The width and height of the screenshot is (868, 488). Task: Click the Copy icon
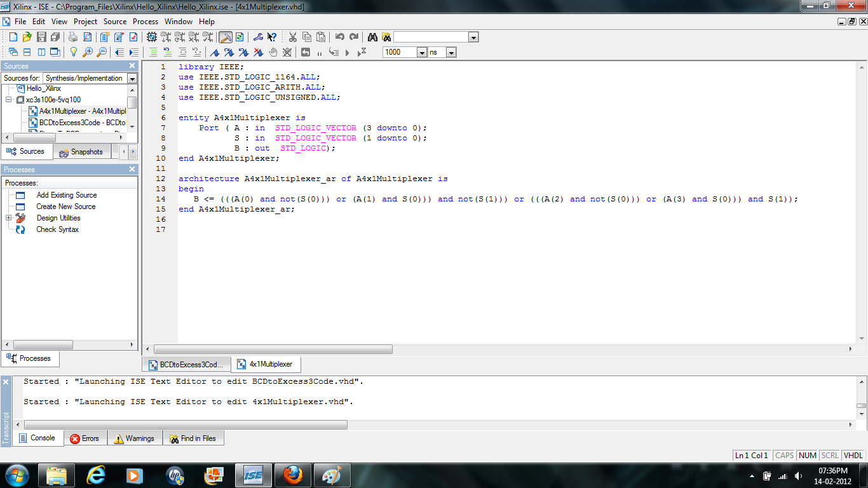(307, 37)
